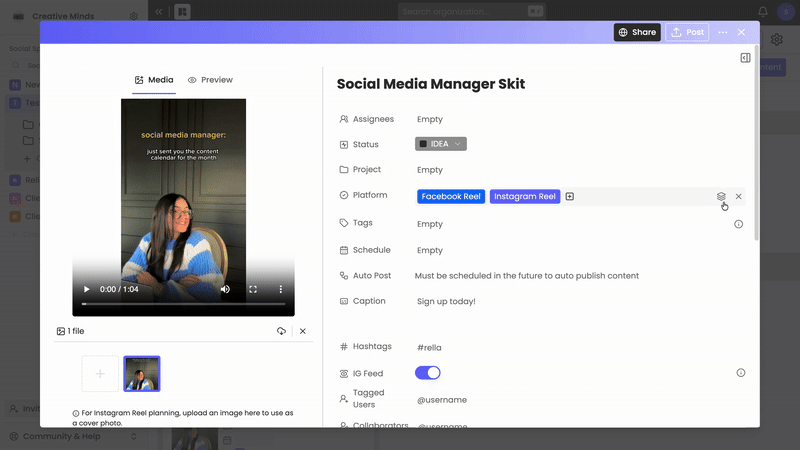Viewport: 800px width, 450px height.
Task: Click the Caption label icon
Action: (344, 301)
